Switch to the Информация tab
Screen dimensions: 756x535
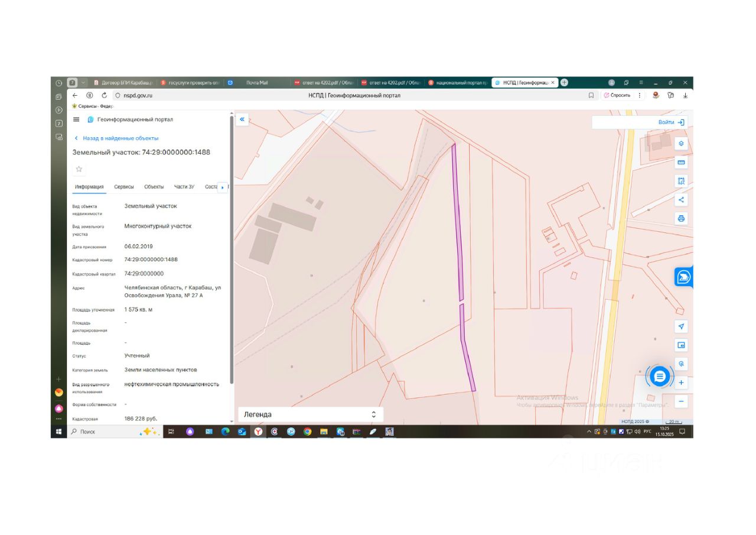[89, 187]
